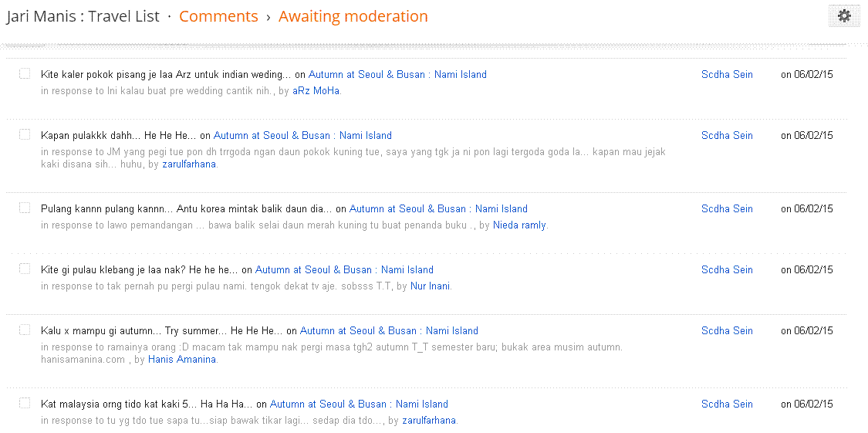Check the "Pulang kannn pulang kannn" comment box
This screenshot has width=868, height=433.
[25, 208]
